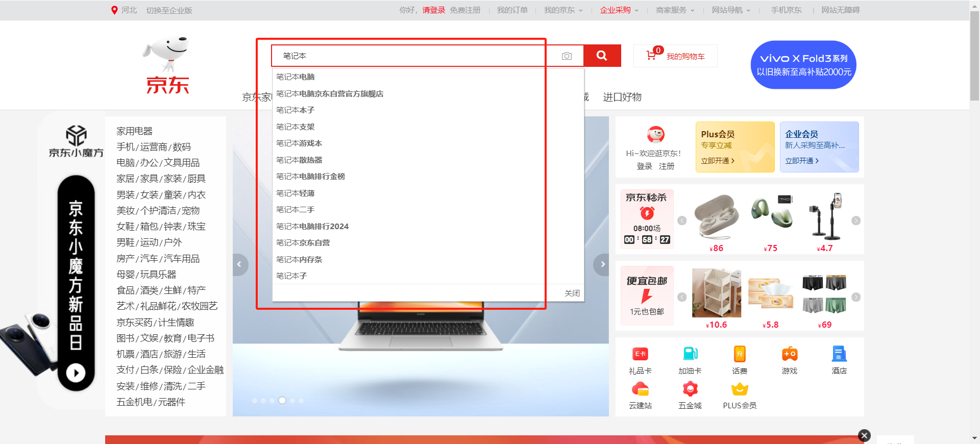Open camera image search icon
980x444 pixels.
click(567, 56)
